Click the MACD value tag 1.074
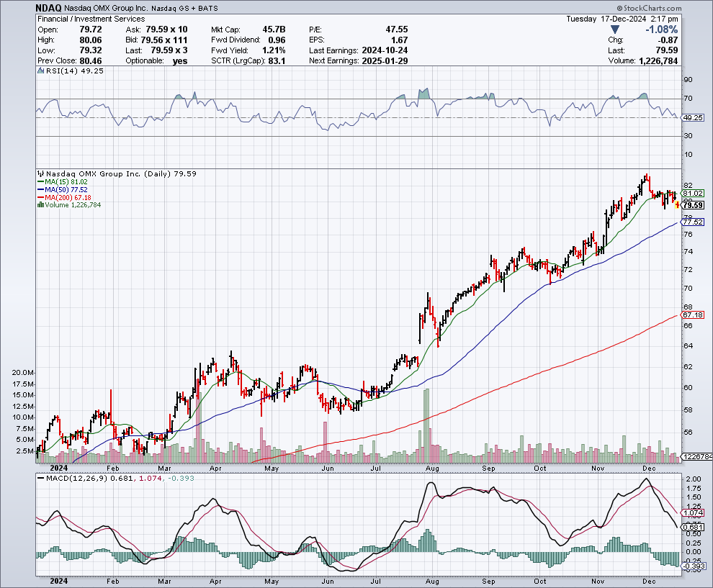 click(x=694, y=513)
